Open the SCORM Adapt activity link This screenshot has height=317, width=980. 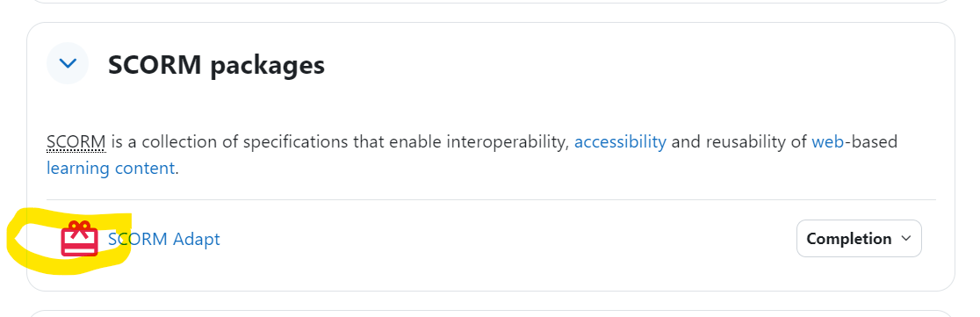[163, 239]
